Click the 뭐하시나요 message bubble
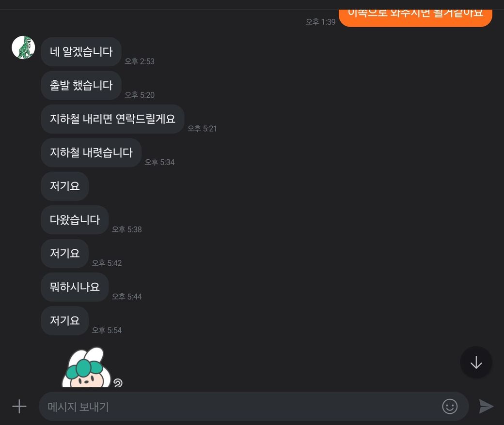 tap(75, 287)
